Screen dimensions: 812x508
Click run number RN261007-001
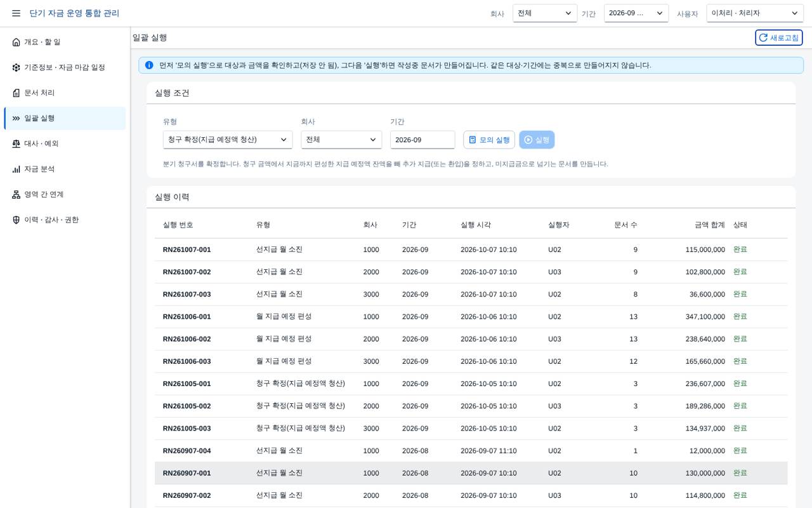187,250
